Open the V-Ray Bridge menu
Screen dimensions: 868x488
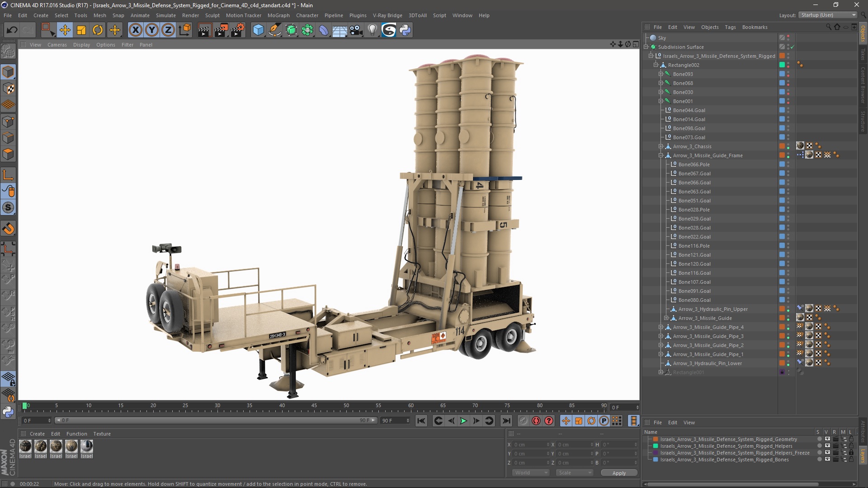click(x=387, y=15)
